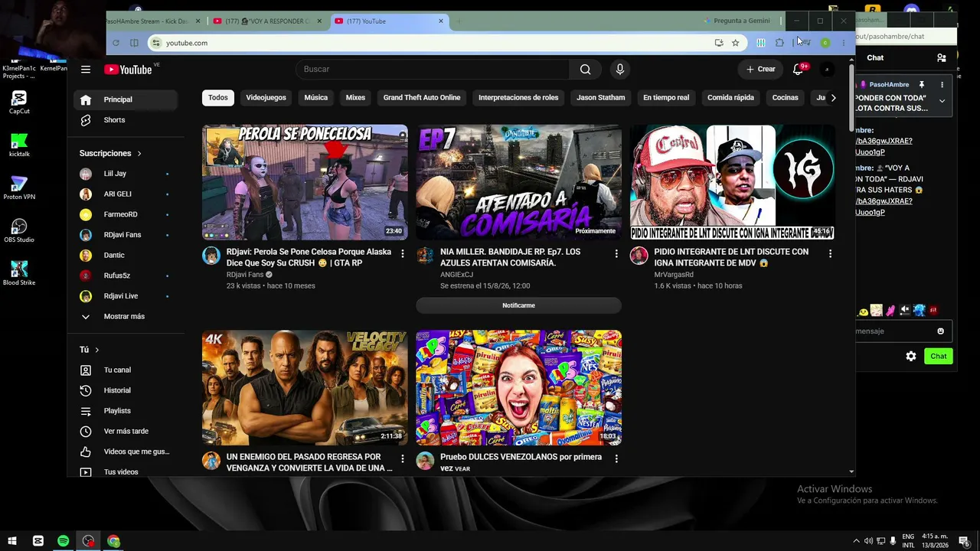Open Tu canal in the sidebar

(117, 370)
